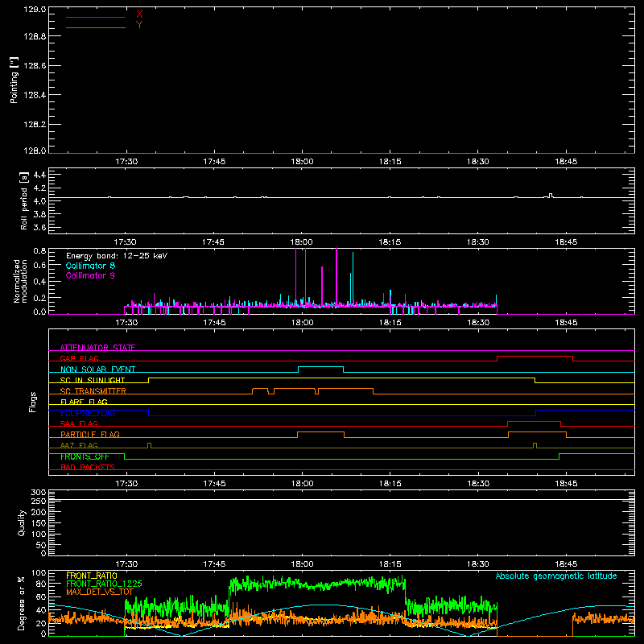Click the Normalized modulation axis title
The image size is (644, 644).
(20, 281)
